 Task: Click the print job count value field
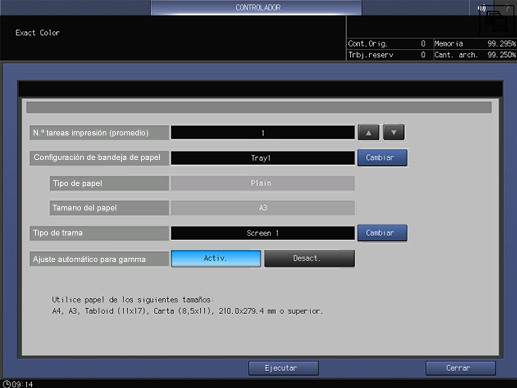pyautogui.click(x=263, y=132)
